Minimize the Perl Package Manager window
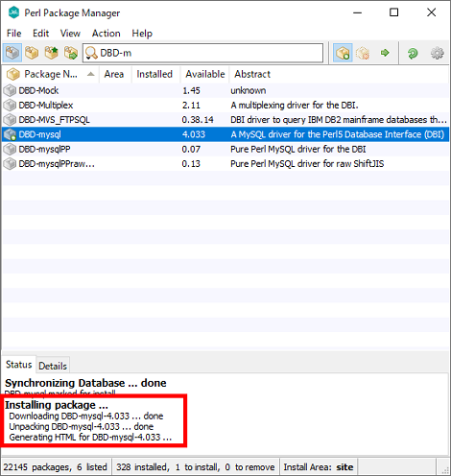 pos(357,12)
